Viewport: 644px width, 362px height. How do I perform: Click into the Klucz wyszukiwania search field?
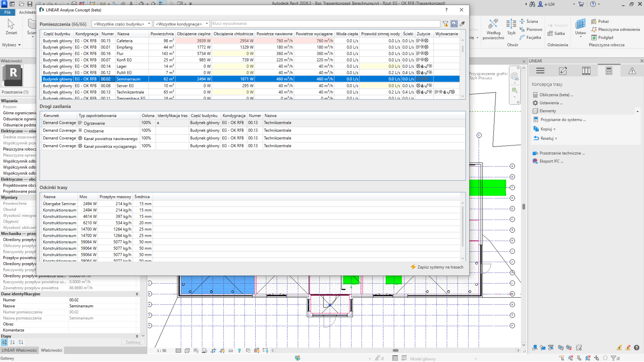(325, 24)
